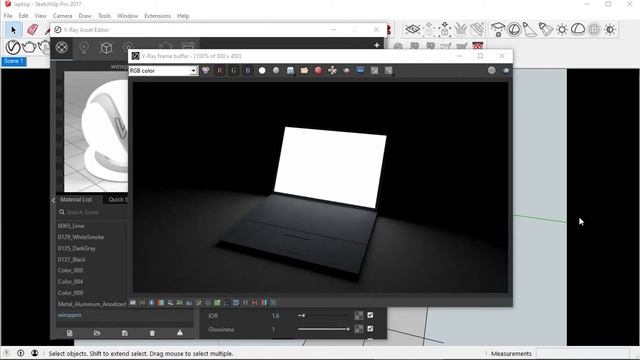This screenshot has width=640, height=360.
Task: Open the File menu
Action: point(8,16)
